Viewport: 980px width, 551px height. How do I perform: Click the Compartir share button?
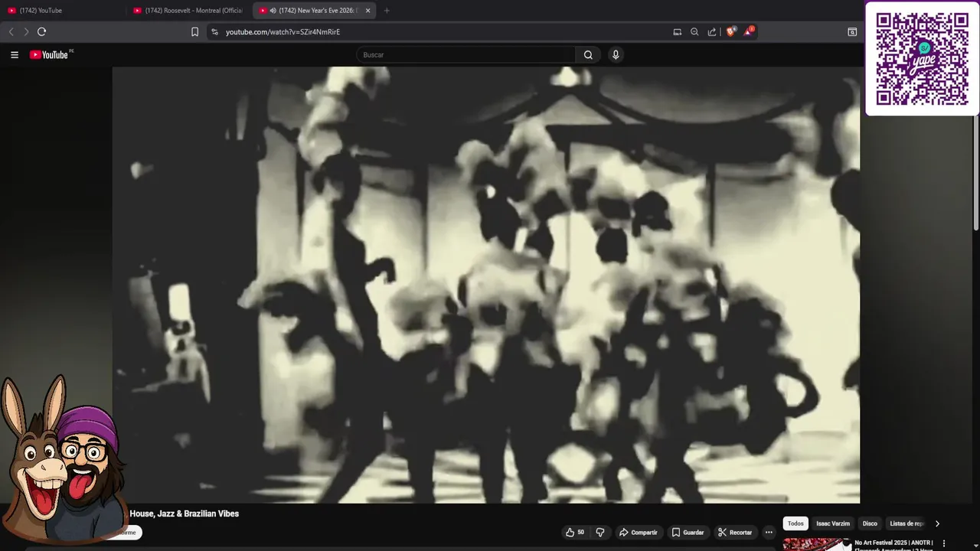[639, 532]
